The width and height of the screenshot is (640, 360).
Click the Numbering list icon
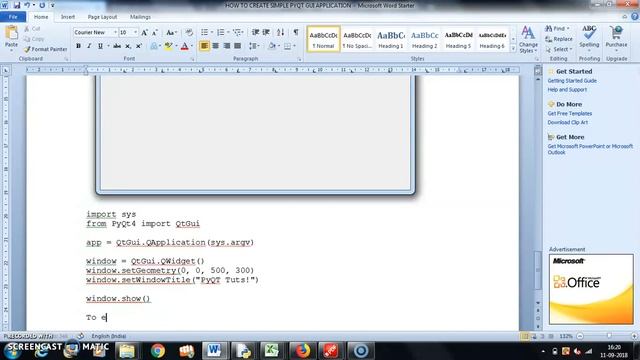tap(220, 32)
